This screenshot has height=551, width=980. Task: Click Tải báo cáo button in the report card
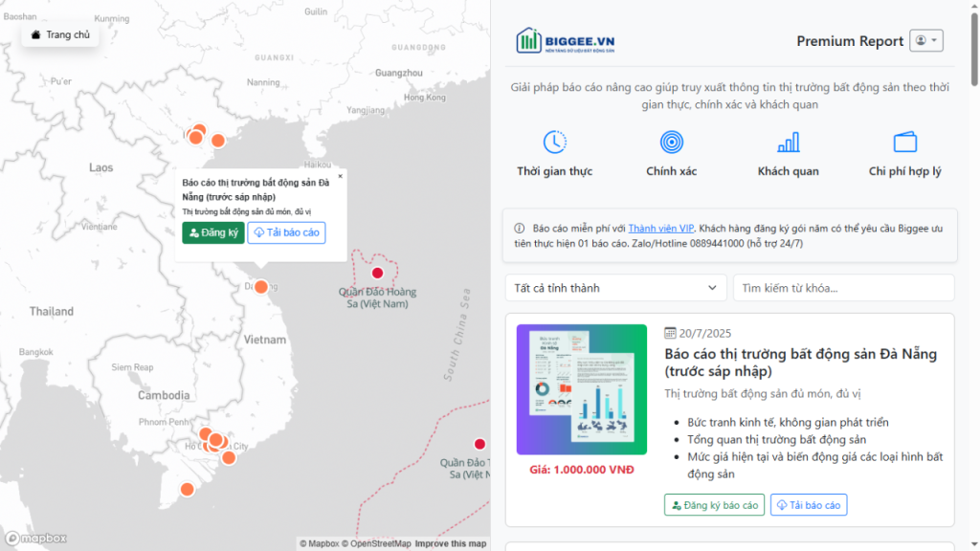tap(809, 505)
